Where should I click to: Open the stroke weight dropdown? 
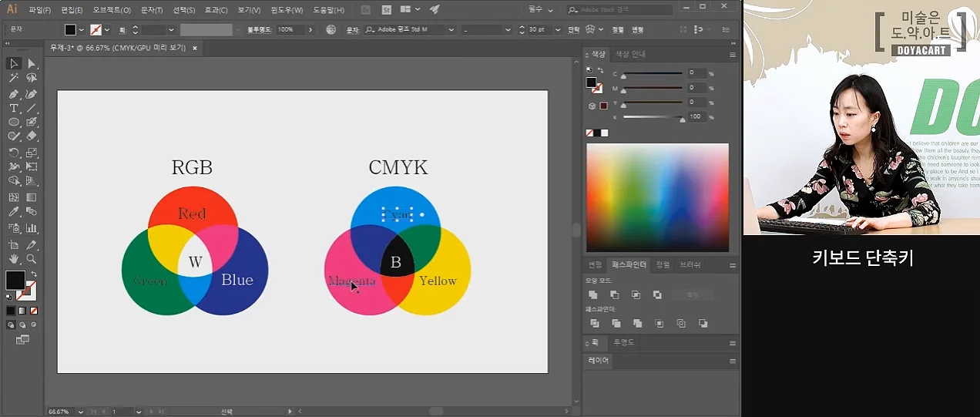(x=172, y=29)
